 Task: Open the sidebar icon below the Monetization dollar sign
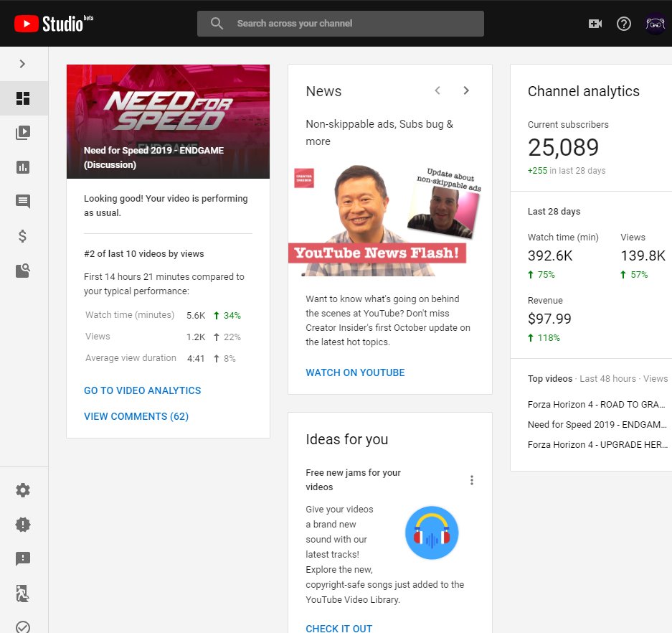click(x=23, y=270)
